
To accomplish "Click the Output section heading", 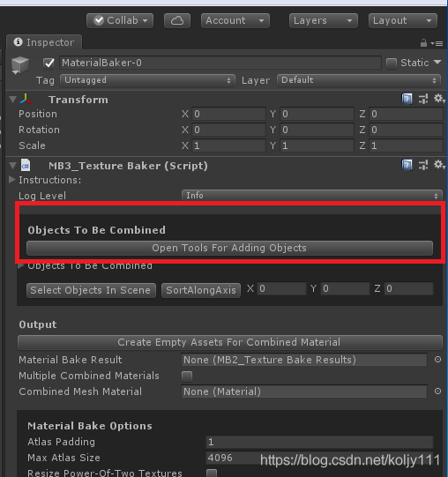I will tap(38, 324).
